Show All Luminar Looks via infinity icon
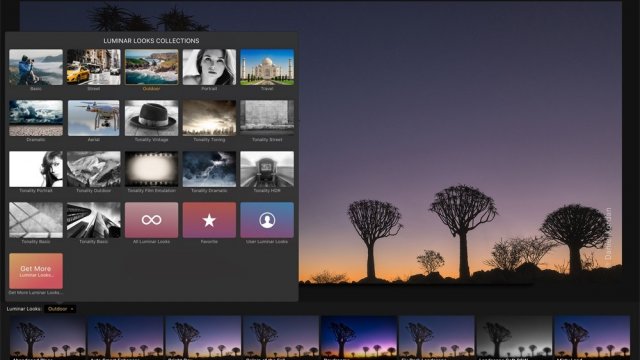 151,220
